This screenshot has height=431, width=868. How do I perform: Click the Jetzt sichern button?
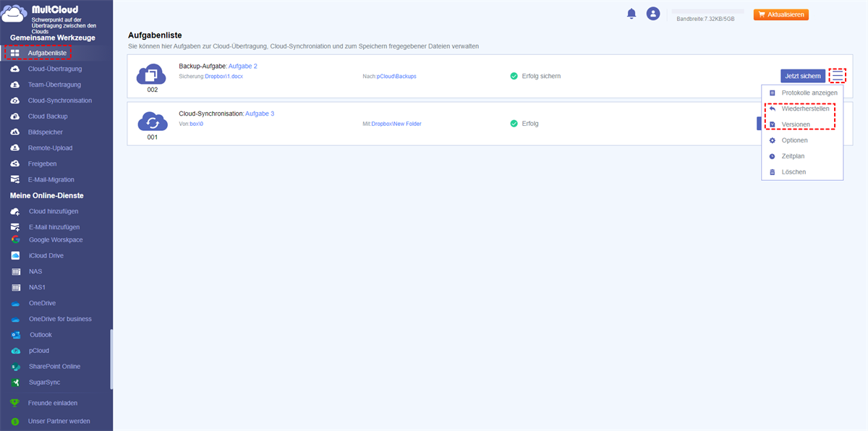pyautogui.click(x=803, y=76)
